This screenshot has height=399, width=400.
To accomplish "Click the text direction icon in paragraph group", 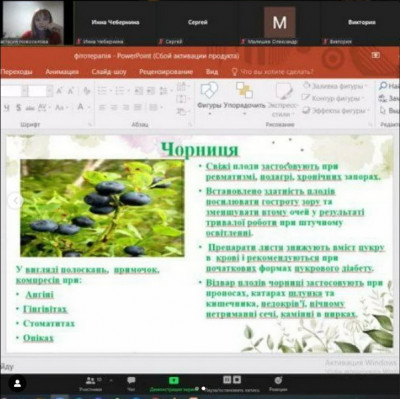I will click(x=182, y=87).
